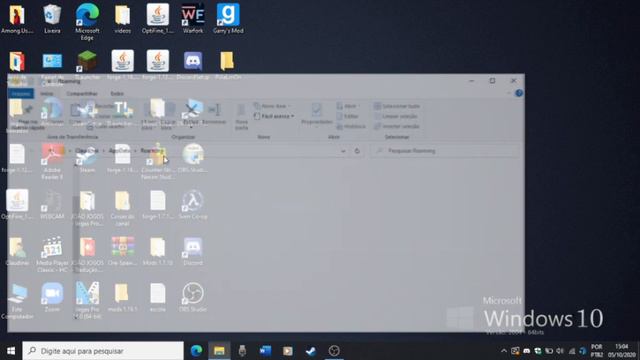
Task: Open the Sven Co-op lambda shortcut
Action: point(193,204)
